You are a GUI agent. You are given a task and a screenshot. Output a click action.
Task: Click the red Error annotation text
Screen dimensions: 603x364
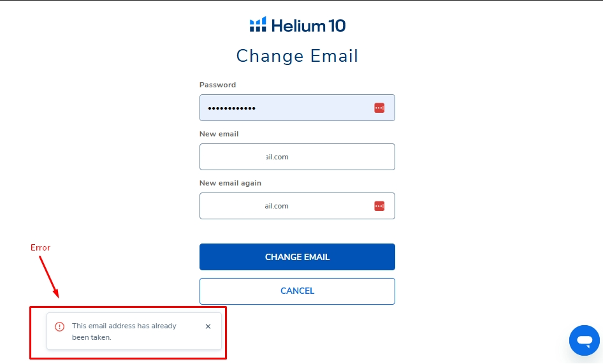point(40,247)
